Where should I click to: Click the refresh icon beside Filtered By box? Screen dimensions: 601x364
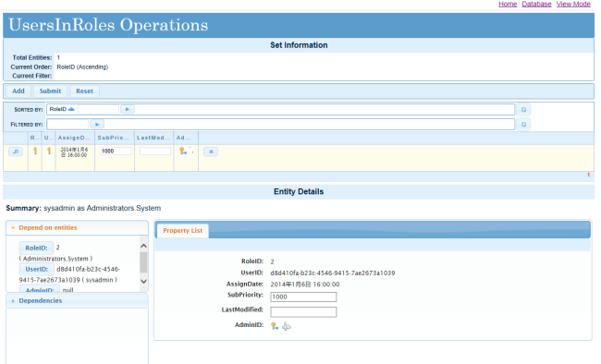[x=523, y=125]
